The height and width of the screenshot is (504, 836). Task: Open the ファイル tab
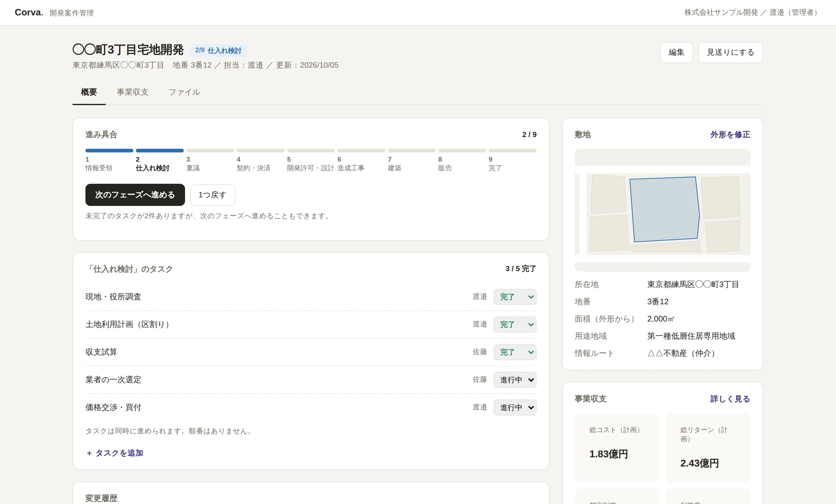pos(185,92)
